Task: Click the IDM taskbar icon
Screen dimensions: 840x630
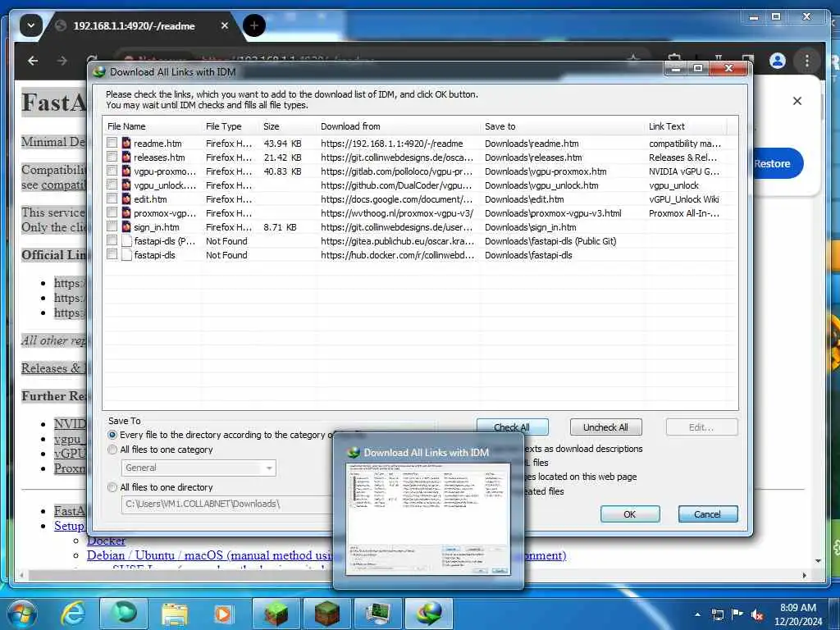Action: (x=429, y=614)
